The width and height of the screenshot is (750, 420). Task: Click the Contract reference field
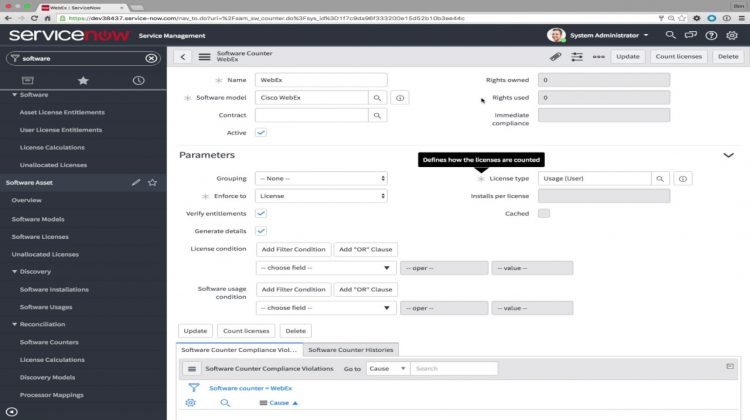pos(311,115)
